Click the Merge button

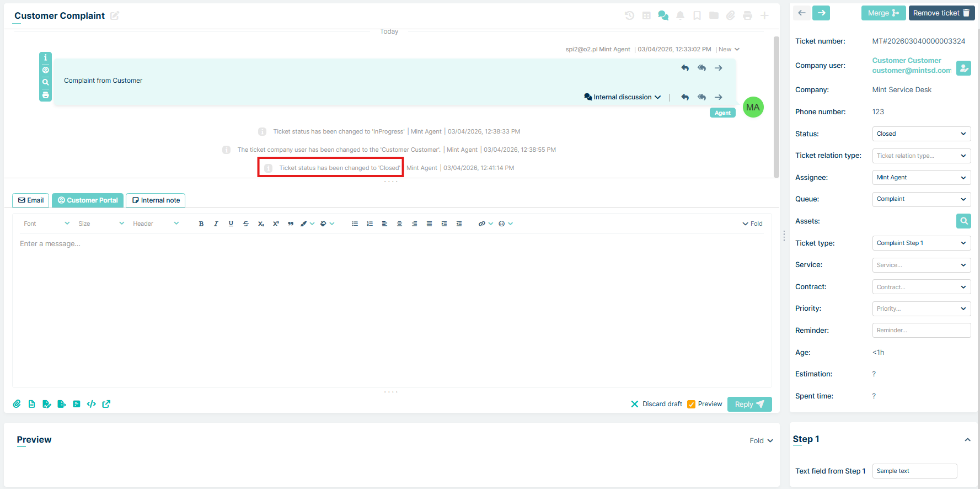click(883, 13)
